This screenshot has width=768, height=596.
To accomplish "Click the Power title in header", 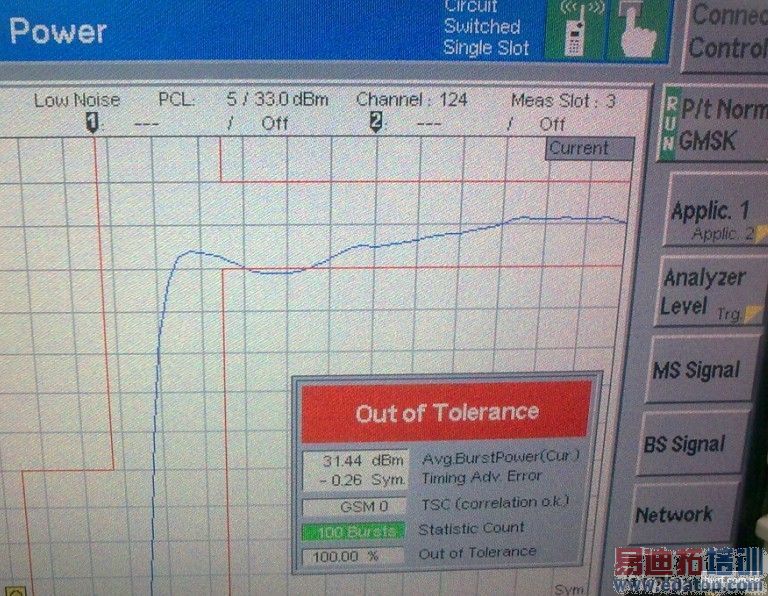I will coord(58,31).
